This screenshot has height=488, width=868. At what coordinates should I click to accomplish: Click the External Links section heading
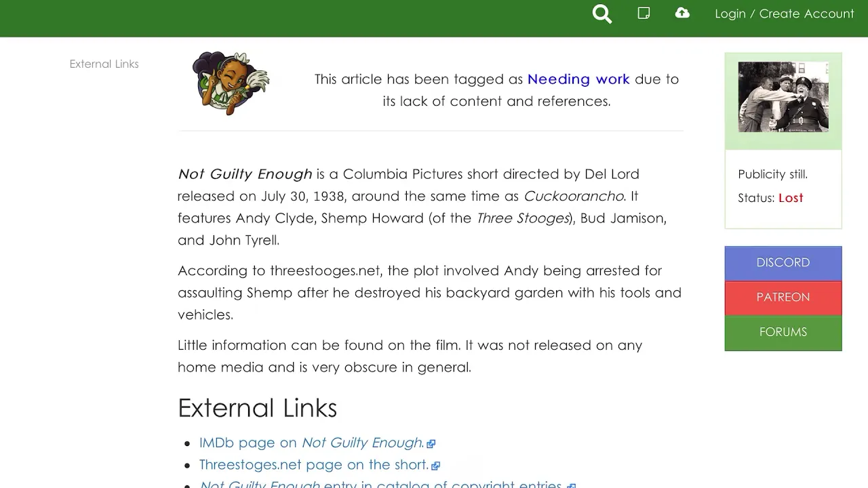tap(258, 408)
